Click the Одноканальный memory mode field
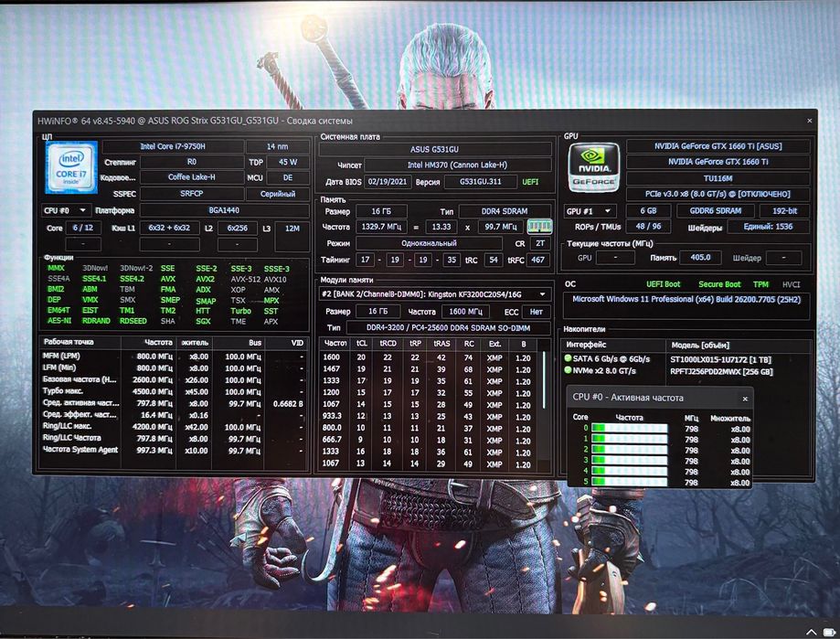Image resolution: width=840 pixels, height=639 pixels. (429, 243)
